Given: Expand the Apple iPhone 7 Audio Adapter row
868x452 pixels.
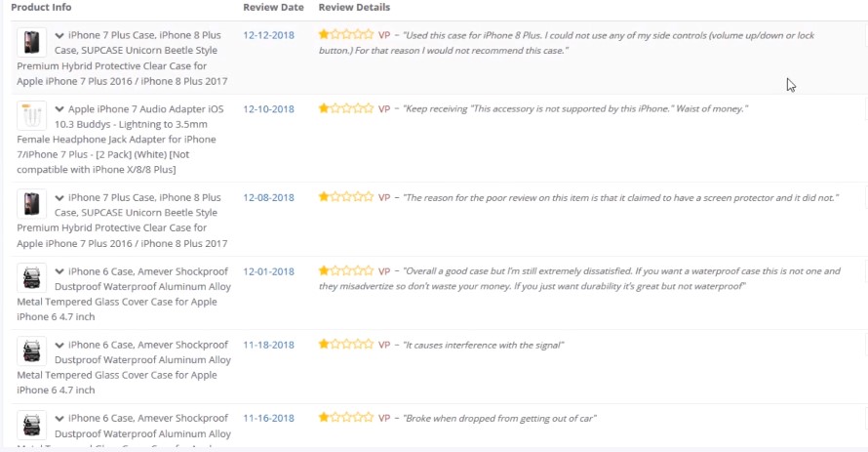Looking at the screenshot, I should tap(59, 109).
